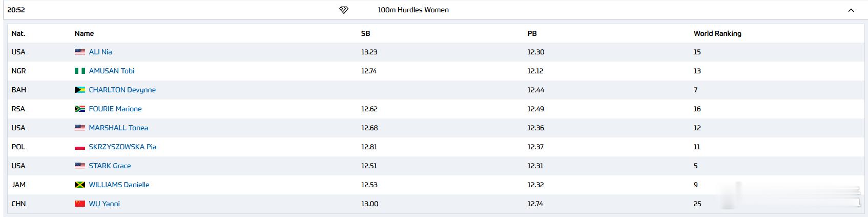
Task: Click the World Ranking column header
Action: tap(717, 33)
